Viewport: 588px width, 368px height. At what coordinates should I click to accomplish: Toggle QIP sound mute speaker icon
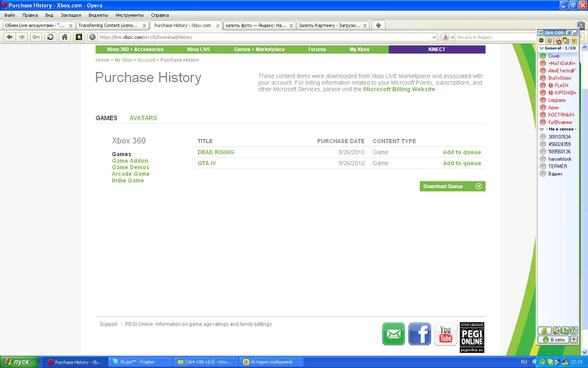[x=558, y=40]
